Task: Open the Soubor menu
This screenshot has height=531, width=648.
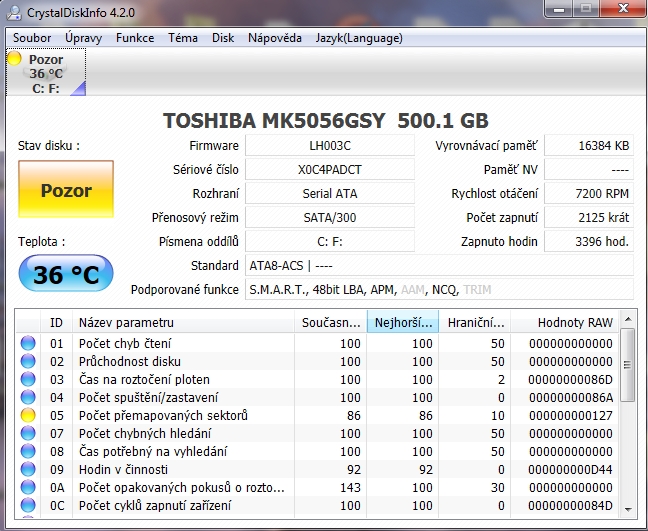Action: click(x=32, y=38)
